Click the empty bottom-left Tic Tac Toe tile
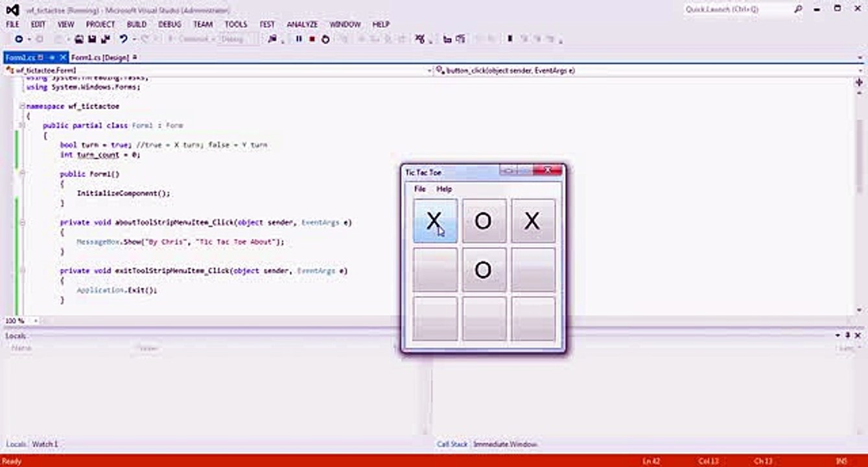 click(x=435, y=318)
